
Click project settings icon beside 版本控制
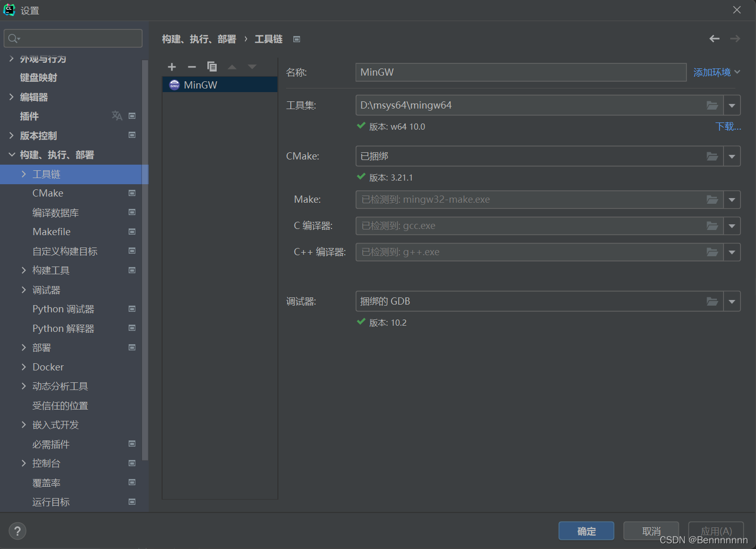click(132, 135)
